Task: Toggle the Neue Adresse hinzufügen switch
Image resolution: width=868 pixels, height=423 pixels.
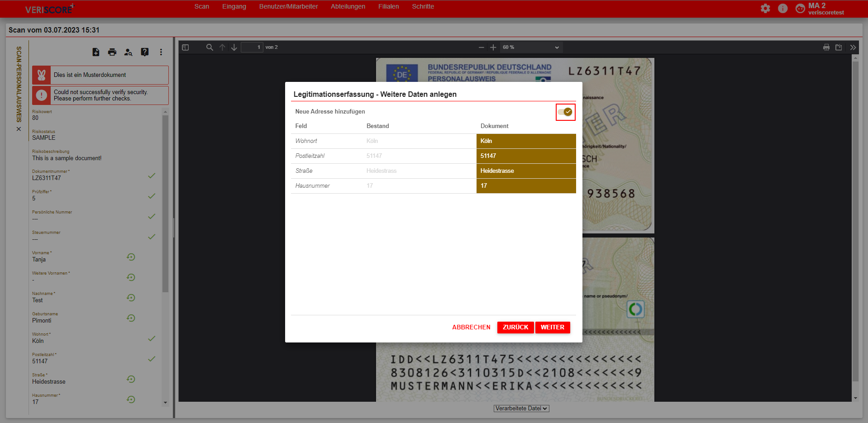Action: tap(565, 112)
